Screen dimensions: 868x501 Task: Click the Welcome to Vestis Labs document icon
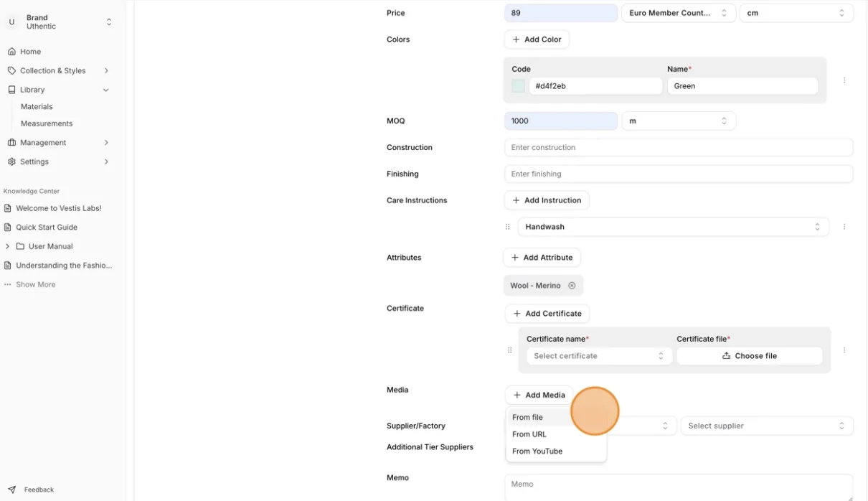(8, 208)
